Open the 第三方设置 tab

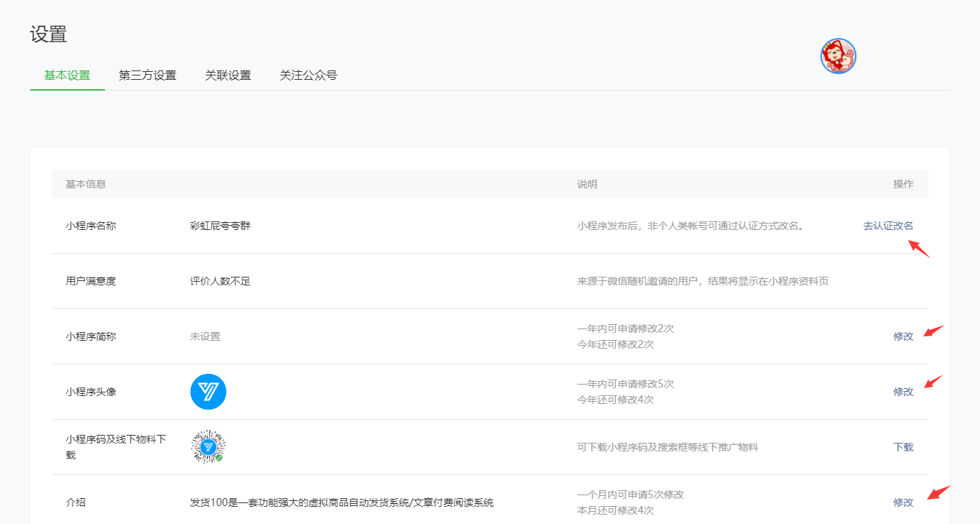coord(147,75)
